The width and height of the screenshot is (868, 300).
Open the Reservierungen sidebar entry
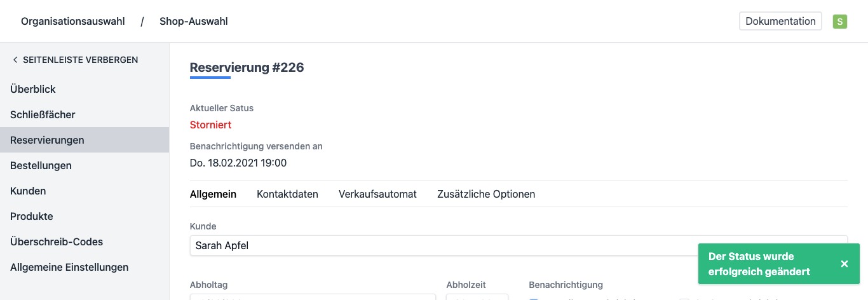click(x=47, y=140)
